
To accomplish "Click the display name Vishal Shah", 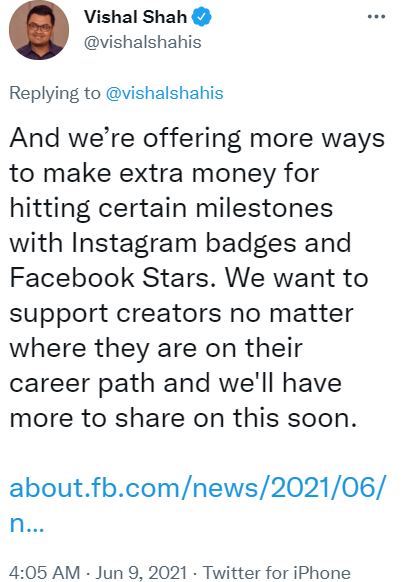I will 135,17.
